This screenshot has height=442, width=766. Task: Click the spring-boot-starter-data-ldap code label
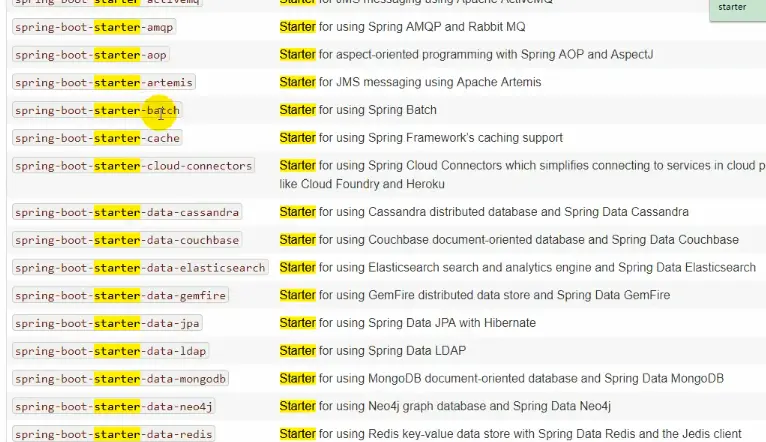tap(110, 352)
